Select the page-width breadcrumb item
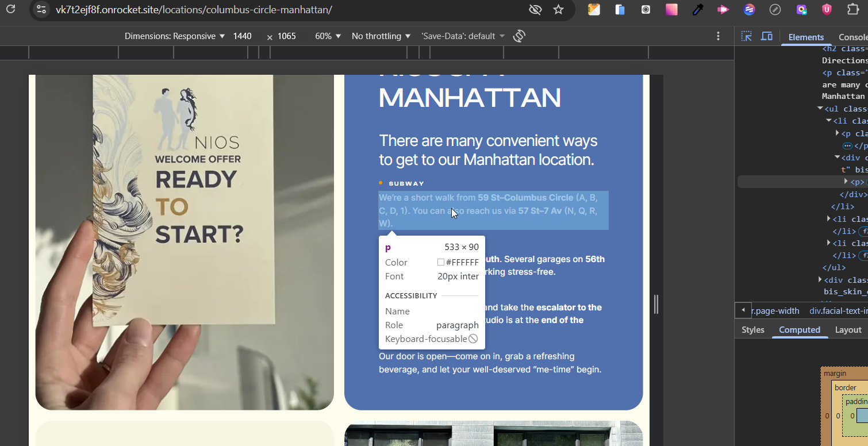Image resolution: width=868 pixels, height=446 pixels. pos(775,311)
